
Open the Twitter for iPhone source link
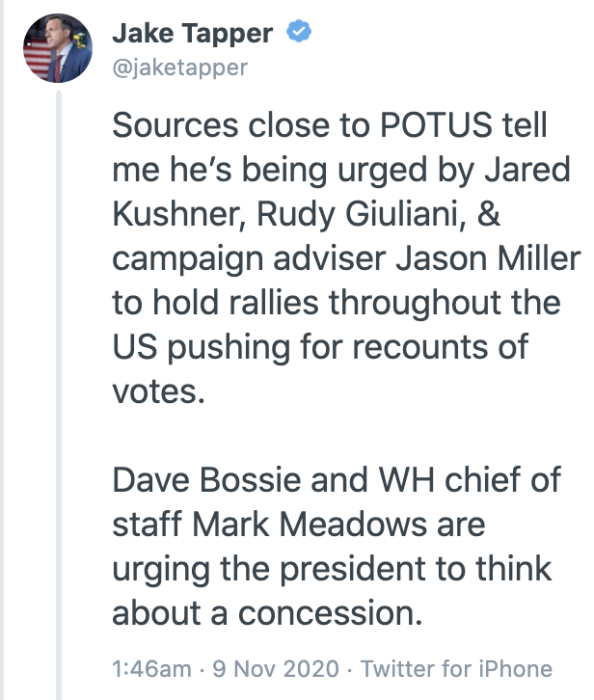(456, 669)
